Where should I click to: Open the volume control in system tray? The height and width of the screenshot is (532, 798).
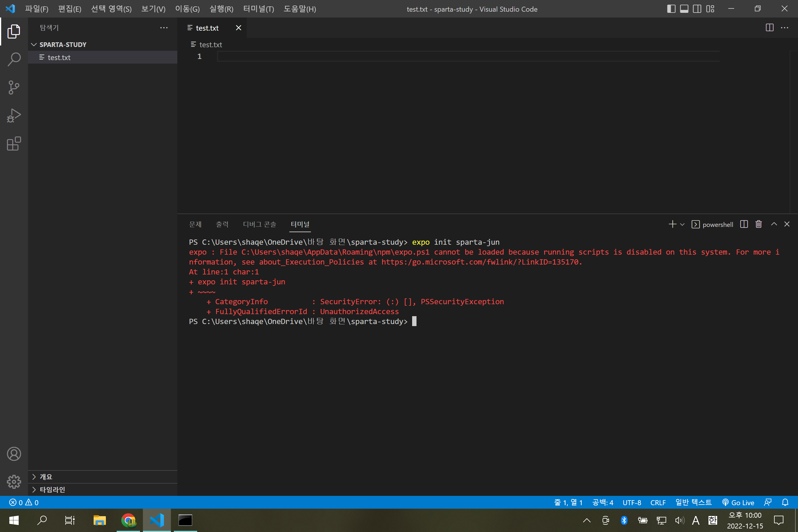click(x=680, y=520)
